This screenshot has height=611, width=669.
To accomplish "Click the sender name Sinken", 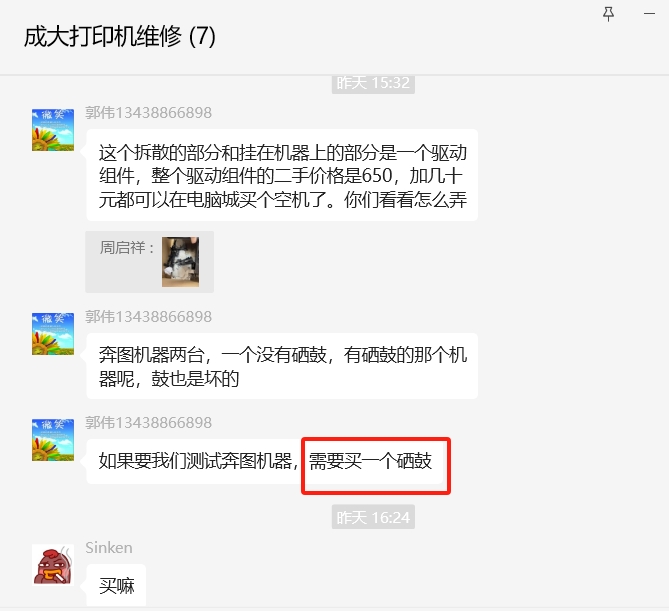I will pyautogui.click(x=109, y=547).
